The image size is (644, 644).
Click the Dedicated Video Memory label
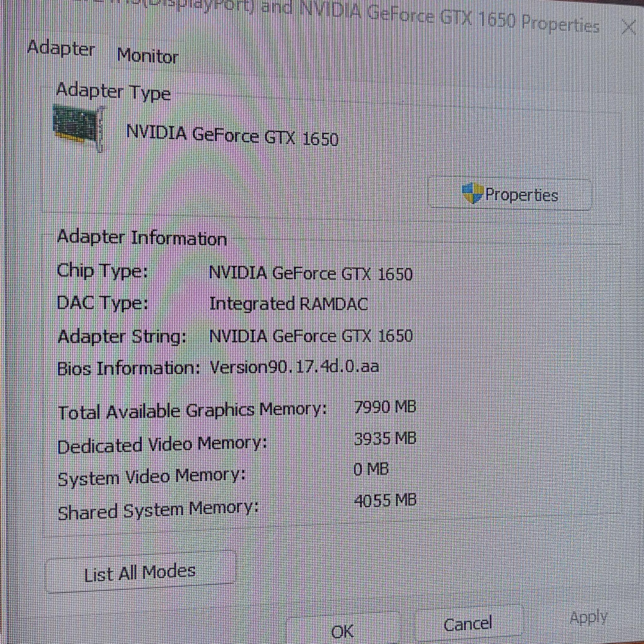(x=162, y=445)
